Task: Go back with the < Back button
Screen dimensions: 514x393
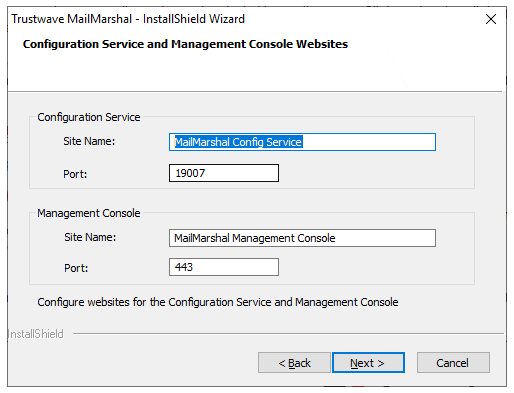Action: tap(294, 362)
